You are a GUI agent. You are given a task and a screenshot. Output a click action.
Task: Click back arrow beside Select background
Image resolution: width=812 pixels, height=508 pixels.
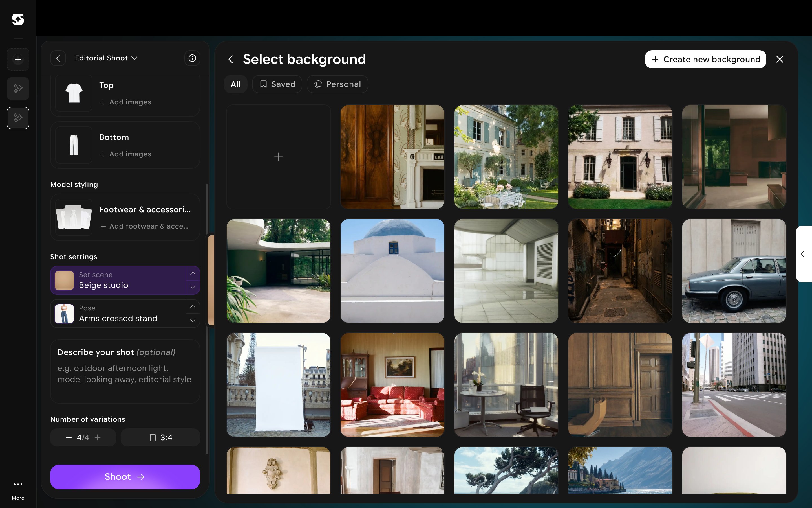pyautogui.click(x=231, y=60)
